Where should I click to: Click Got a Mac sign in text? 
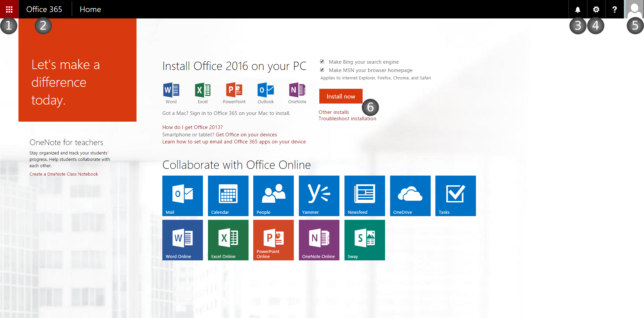(x=226, y=113)
